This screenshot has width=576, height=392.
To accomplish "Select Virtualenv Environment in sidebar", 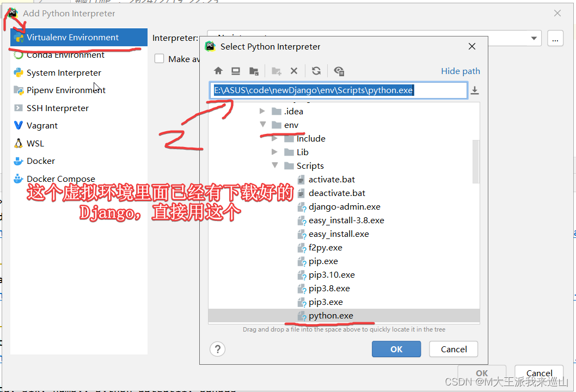I will (x=78, y=37).
